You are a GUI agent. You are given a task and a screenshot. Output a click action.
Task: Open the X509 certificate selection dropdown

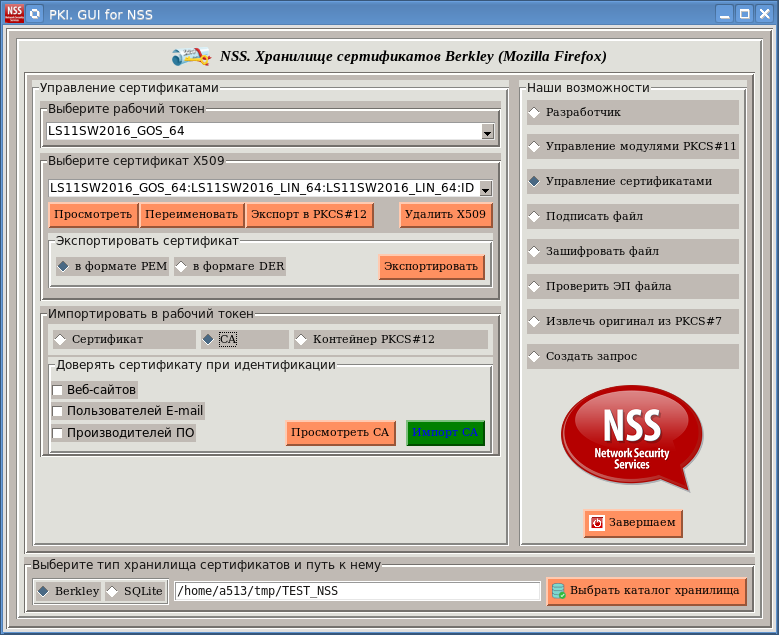(485, 188)
